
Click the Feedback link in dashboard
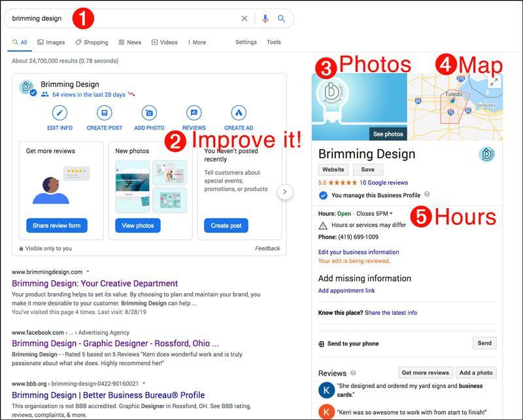[x=267, y=249]
